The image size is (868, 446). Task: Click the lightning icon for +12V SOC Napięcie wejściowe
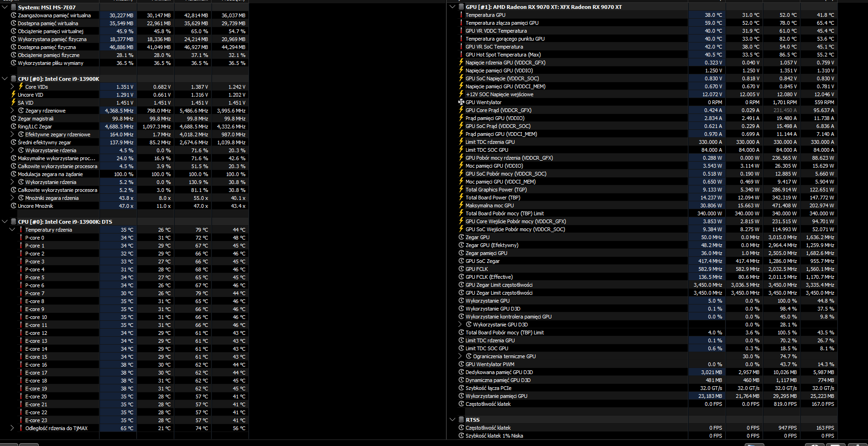[x=461, y=94]
